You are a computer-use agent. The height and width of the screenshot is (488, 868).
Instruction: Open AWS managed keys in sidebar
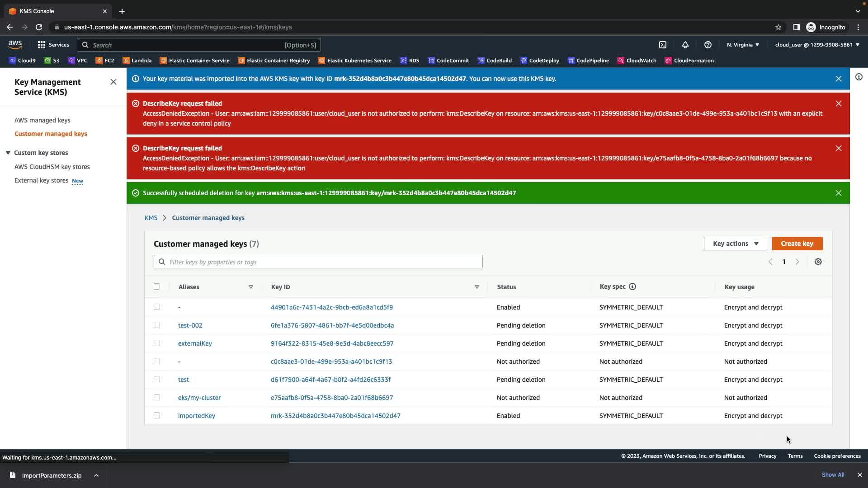tap(42, 120)
